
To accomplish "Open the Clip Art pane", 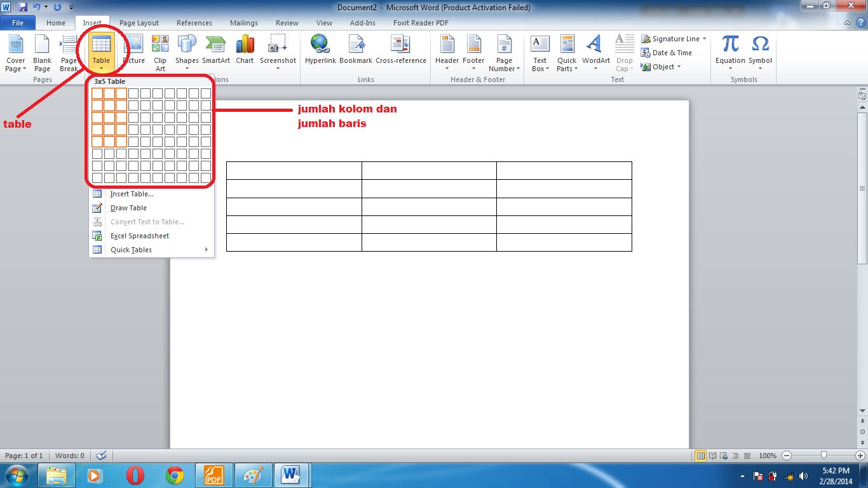I will point(160,53).
